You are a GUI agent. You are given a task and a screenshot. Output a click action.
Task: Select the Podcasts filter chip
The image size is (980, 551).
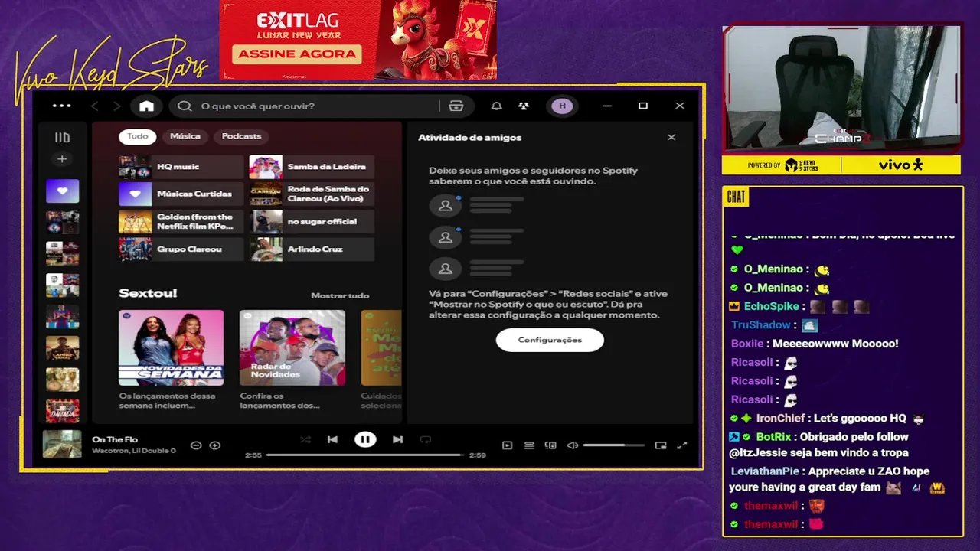[x=241, y=136]
